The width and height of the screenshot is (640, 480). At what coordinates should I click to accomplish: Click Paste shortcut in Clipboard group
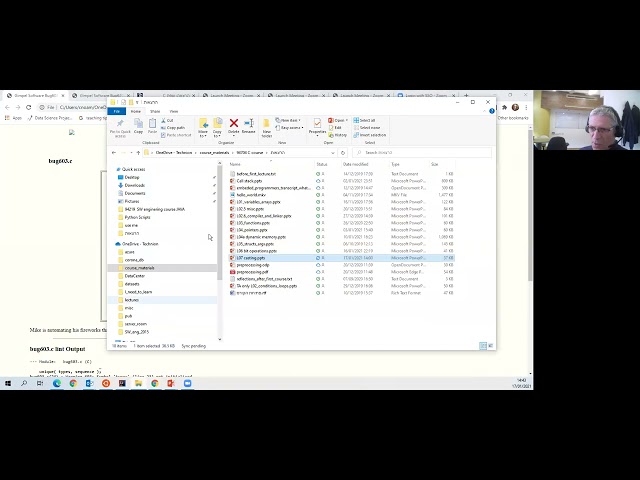pyautogui.click(x=178, y=135)
